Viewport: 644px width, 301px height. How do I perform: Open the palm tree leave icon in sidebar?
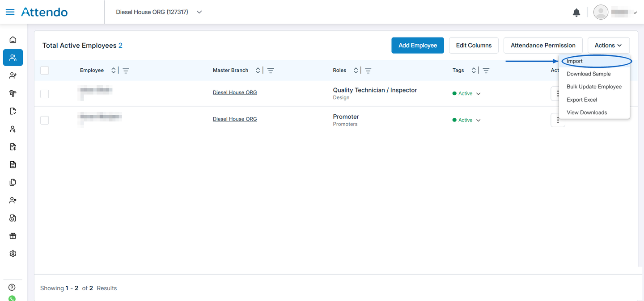point(13,93)
